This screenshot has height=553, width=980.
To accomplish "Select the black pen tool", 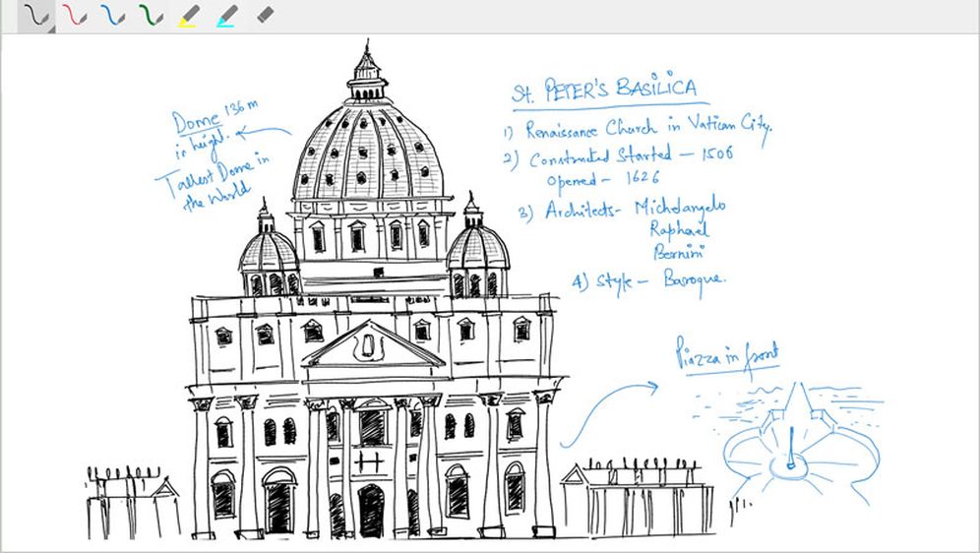I will coord(35,16).
